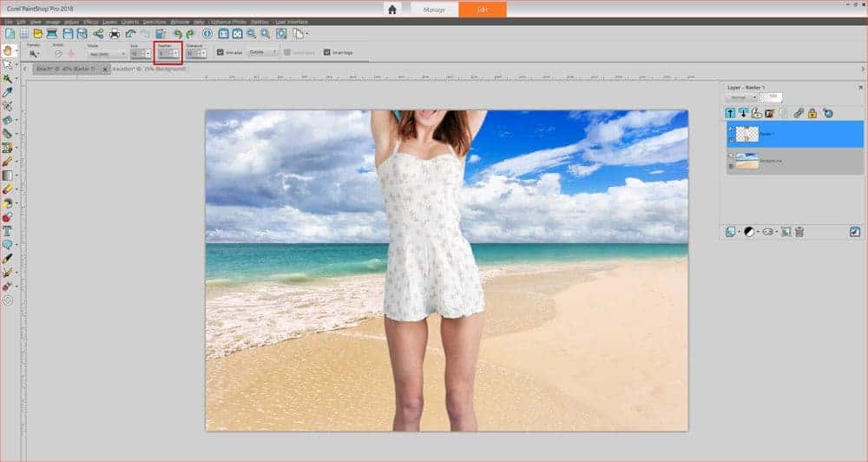Open the layer blend mode dropdown
The width and height of the screenshot is (868, 462).
pos(740,97)
